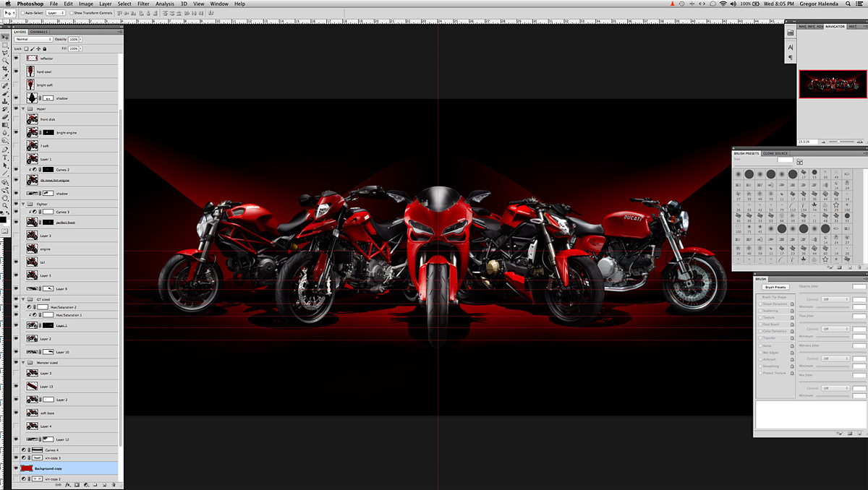Click the Navigator preview thumbnail
This screenshot has width=868, height=490.
point(832,84)
